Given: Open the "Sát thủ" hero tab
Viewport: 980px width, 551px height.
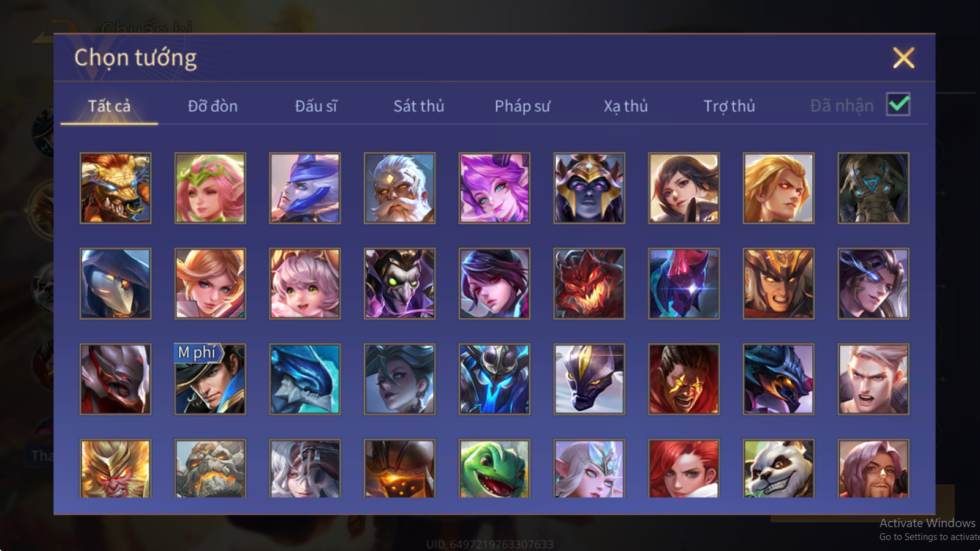Looking at the screenshot, I should (419, 106).
